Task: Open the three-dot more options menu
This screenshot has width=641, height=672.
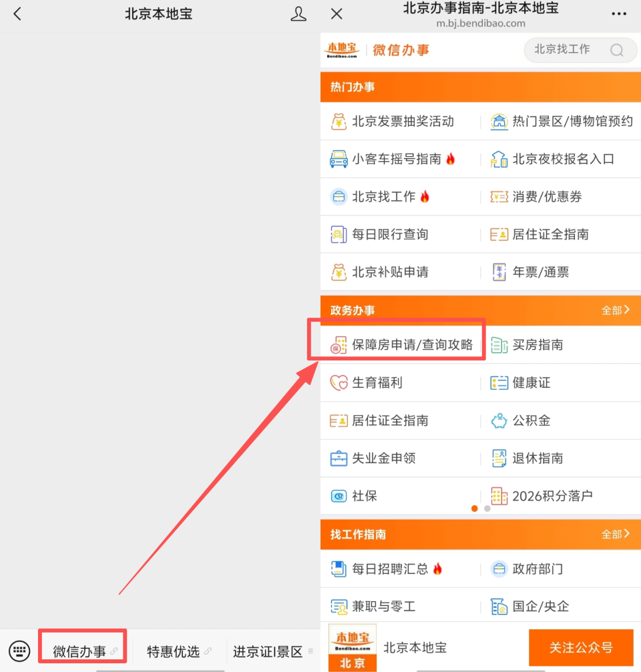Action: coord(619,14)
